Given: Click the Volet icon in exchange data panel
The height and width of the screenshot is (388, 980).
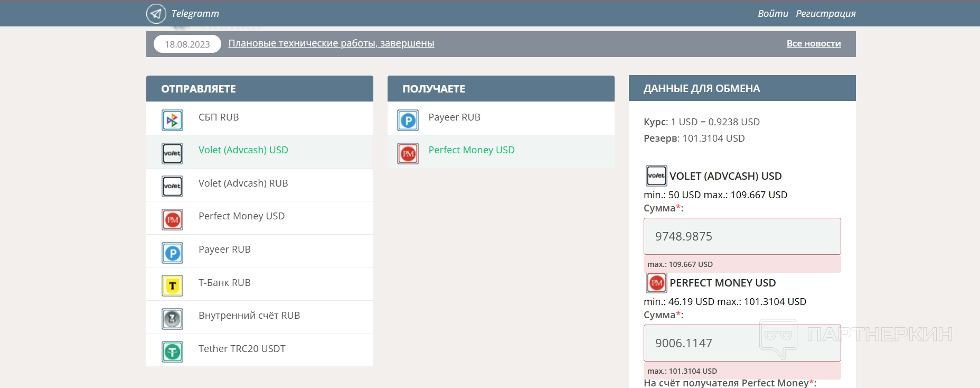Looking at the screenshot, I should pyautogui.click(x=656, y=175).
